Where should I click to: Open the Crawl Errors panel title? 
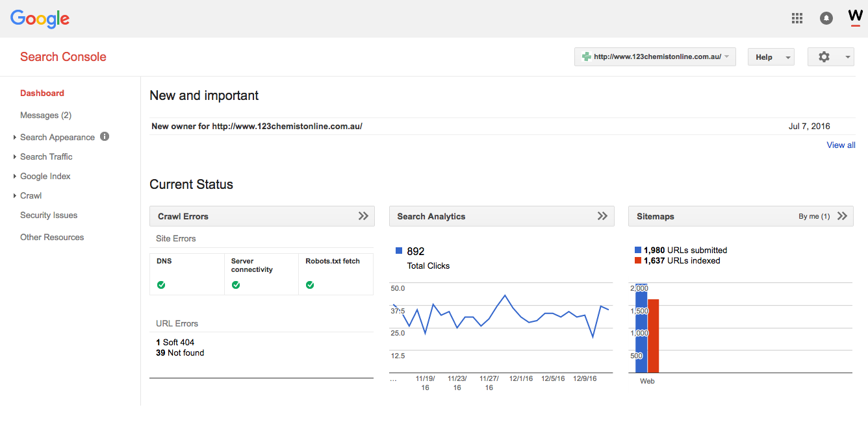coord(183,216)
